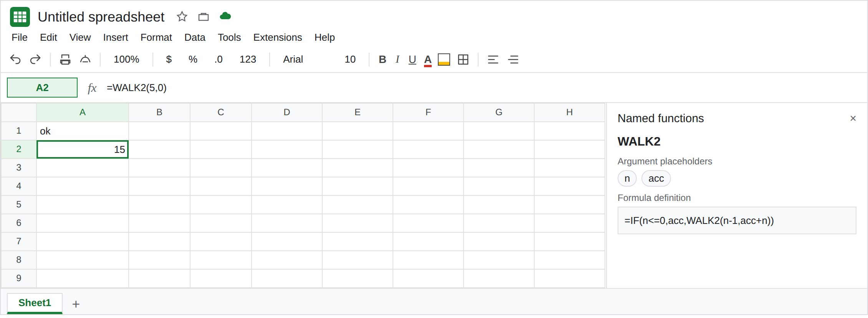Format as currency with dollar icon
The image size is (868, 318).
click(x=169, y=59)
